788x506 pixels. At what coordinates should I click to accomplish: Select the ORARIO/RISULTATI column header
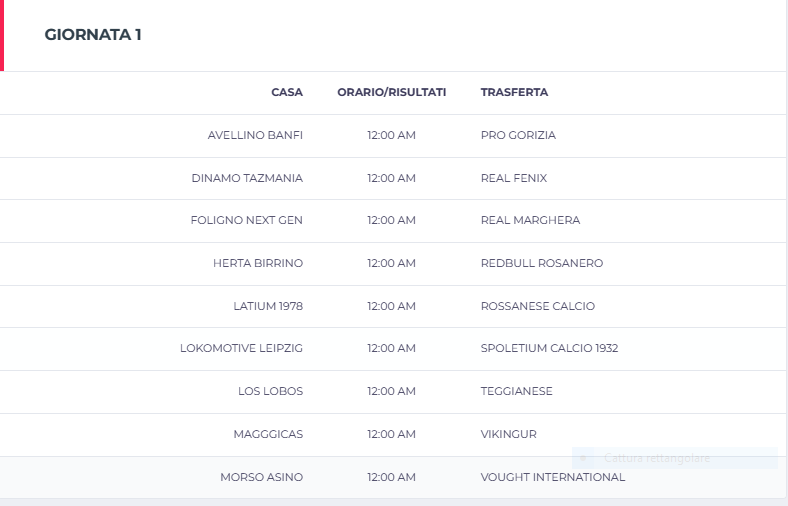(391, 92)
